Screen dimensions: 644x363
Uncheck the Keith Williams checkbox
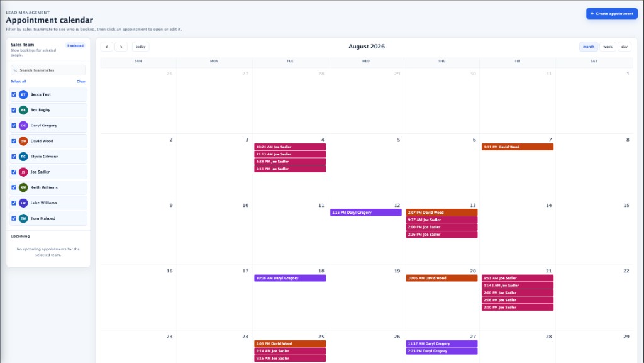pyautogui.click(x=14, y=187)
